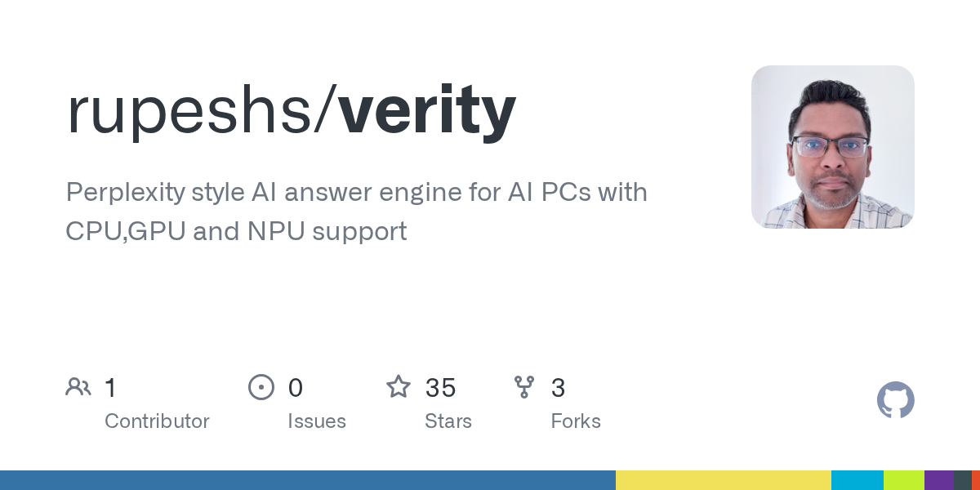Click the purple language bar segment
980x490 pixels.
click(938, 480)
